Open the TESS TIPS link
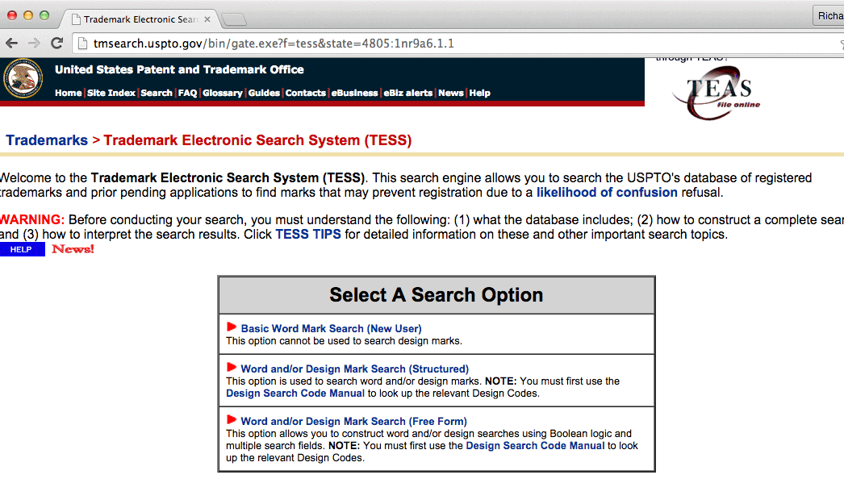 click(308, 235)
